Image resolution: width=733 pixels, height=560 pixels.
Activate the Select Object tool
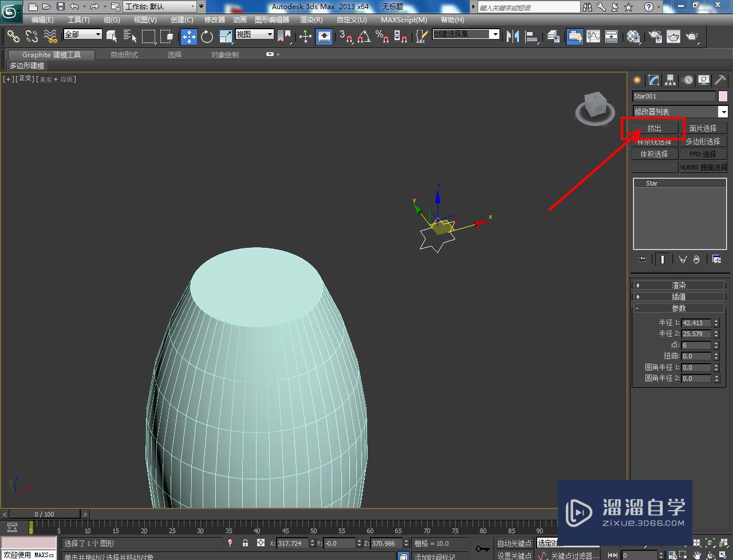(x=112, y=37)
